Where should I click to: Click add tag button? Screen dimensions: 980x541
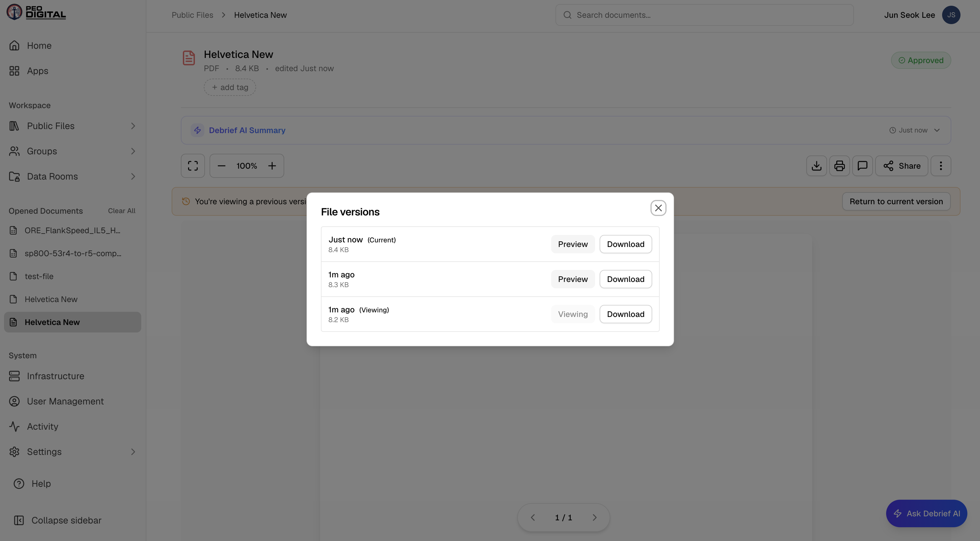tap(230, 87)
